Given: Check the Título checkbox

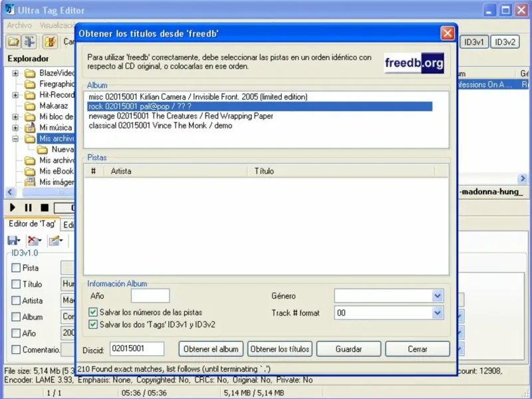Looking at the screenshot, I should pyautogui.click(x=15, y=284).
